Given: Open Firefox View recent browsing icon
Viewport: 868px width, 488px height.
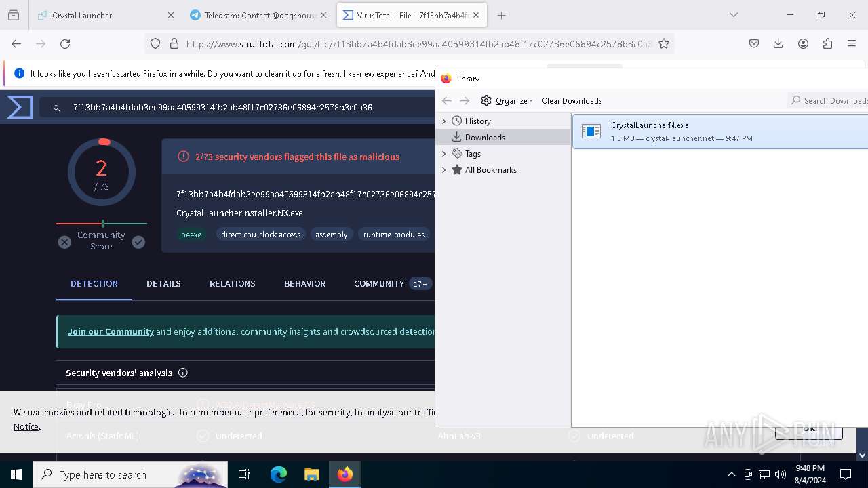Looking at the screenshot, I should [x=14, y=15].
